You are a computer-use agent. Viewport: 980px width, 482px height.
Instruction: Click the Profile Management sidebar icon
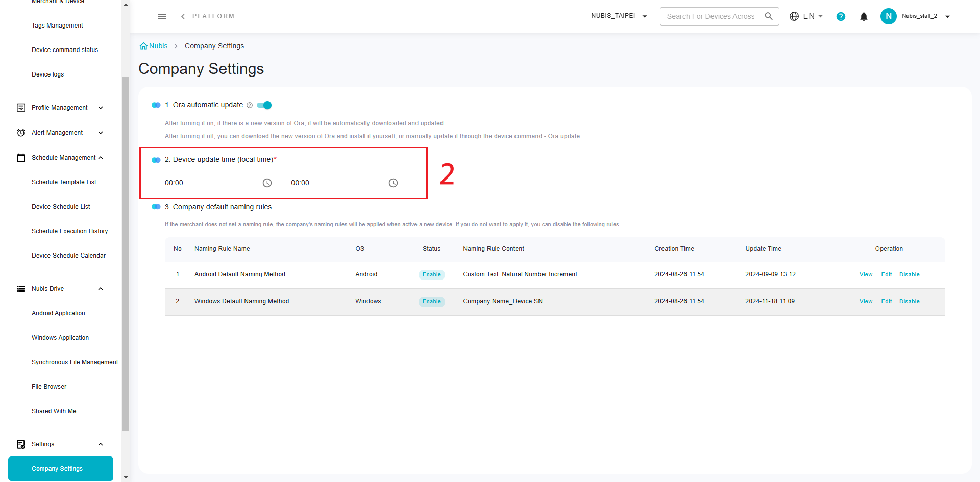point(21,108)
